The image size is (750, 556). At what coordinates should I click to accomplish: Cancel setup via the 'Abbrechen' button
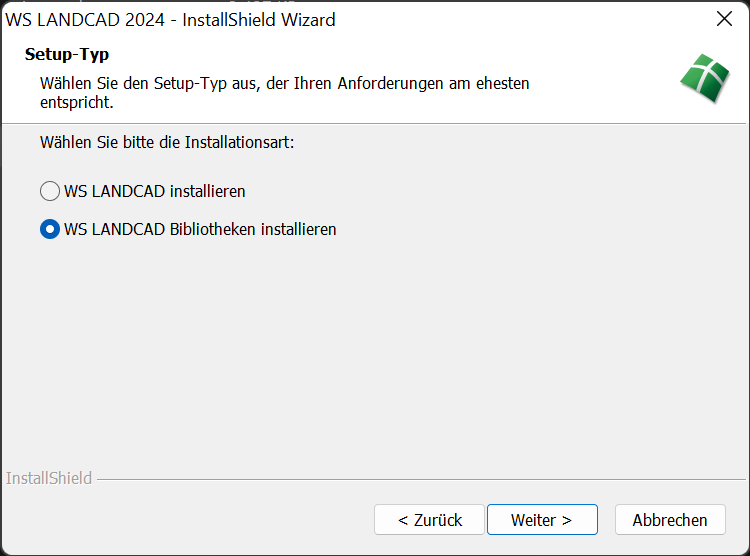coord(670,520)
